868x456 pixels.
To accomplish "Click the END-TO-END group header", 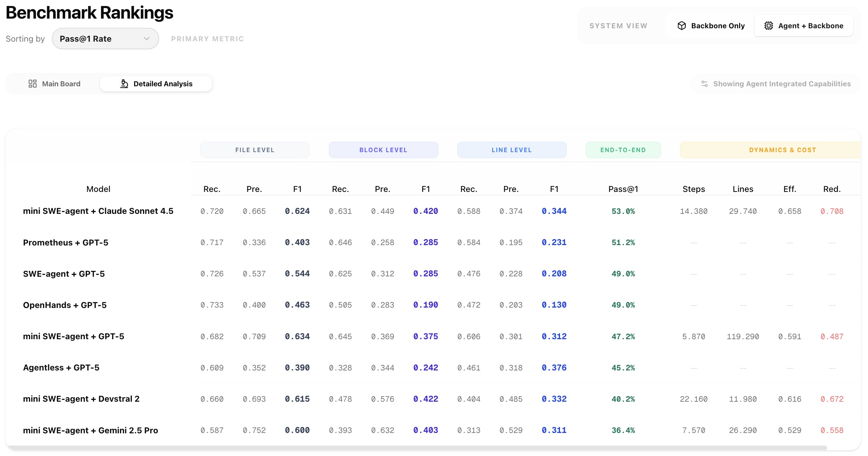I will [x=623, y=150].
